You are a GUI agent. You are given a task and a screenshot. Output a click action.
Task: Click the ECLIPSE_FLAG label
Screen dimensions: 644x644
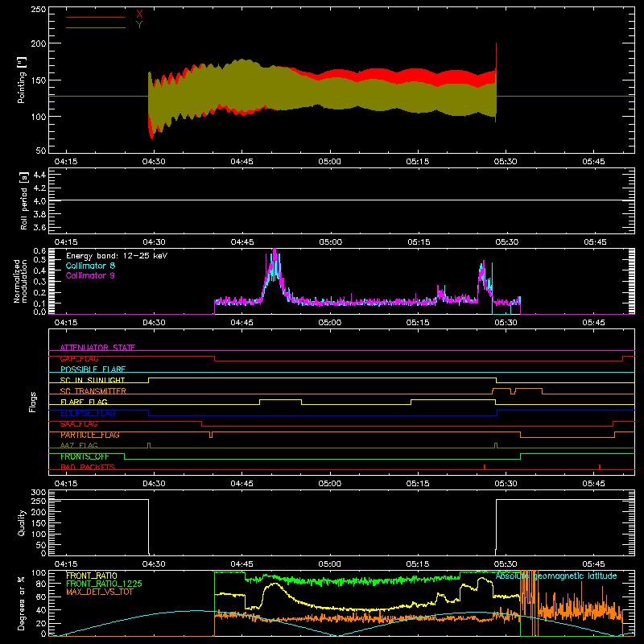(88, 413)
